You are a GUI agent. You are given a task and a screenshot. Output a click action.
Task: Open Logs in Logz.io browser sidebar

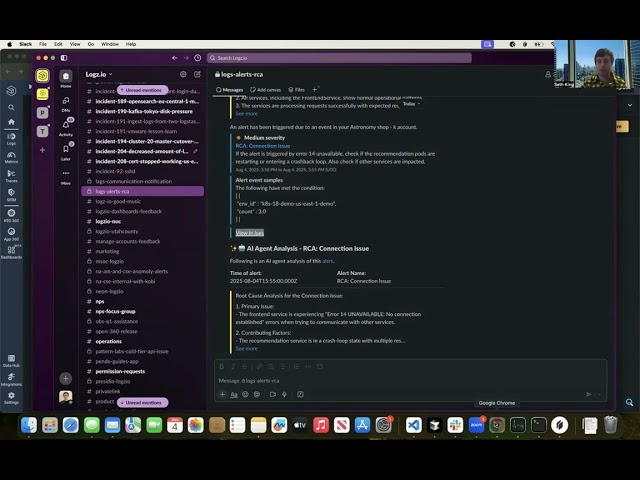[11, 139]
